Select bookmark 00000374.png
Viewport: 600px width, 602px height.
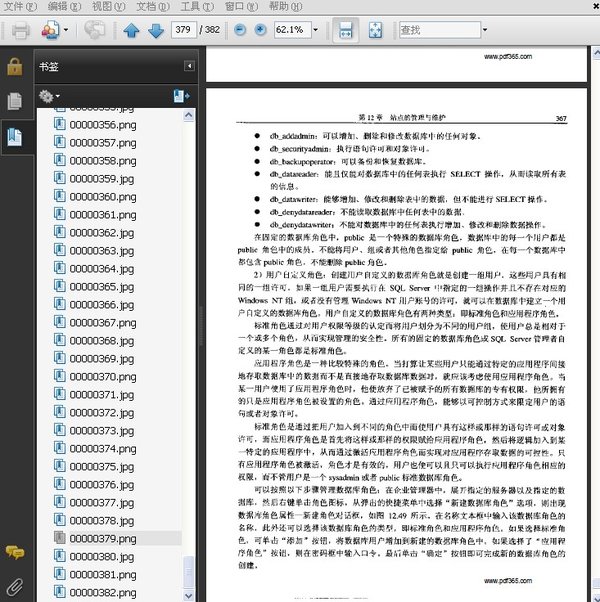point(103,449)
